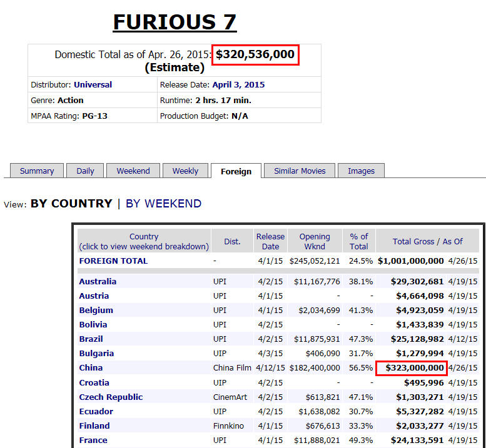This screenshot has height=448, width=486.
Task: Click the PG-13 MPAA rating value
Action: pyautogui.click(x=94, y=116)
